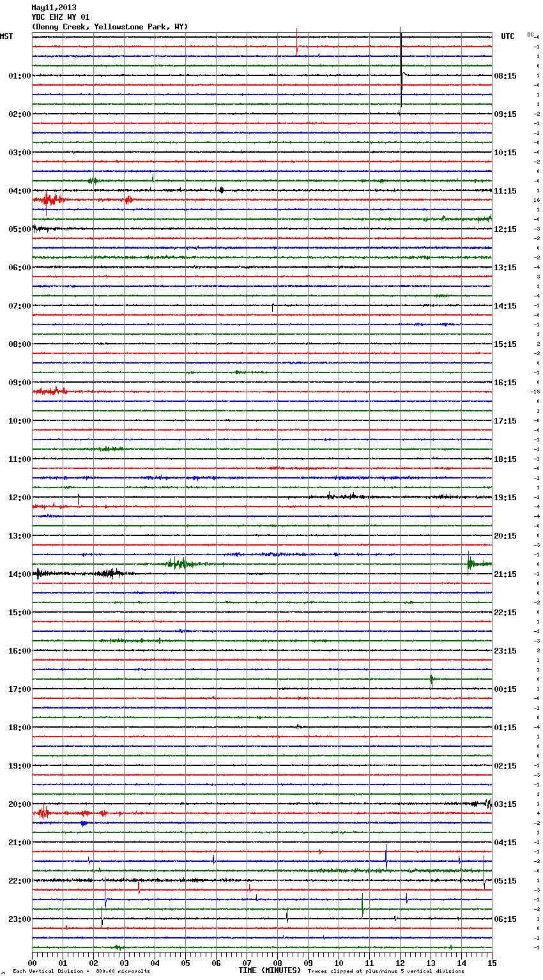This screenshot has height=980, width=543.
Task: Click the 06:15 UTC time label
Action: click(x=505, y=919)
